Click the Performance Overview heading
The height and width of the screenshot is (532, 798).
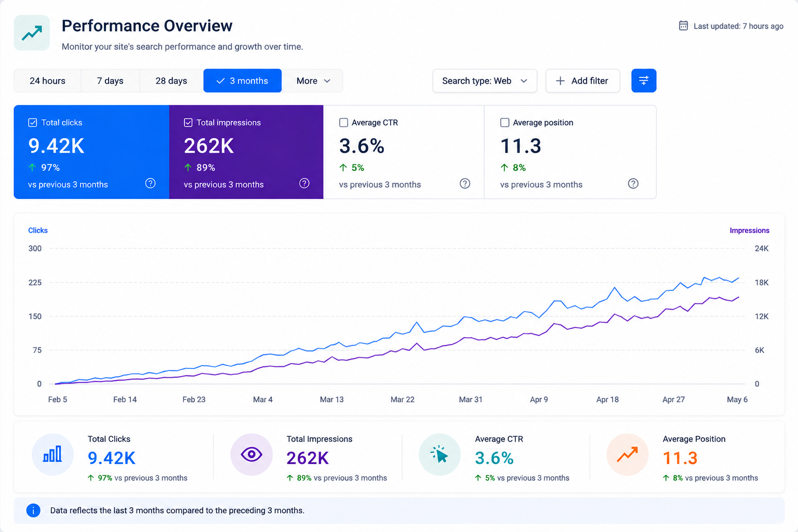(x=147, y=25)
